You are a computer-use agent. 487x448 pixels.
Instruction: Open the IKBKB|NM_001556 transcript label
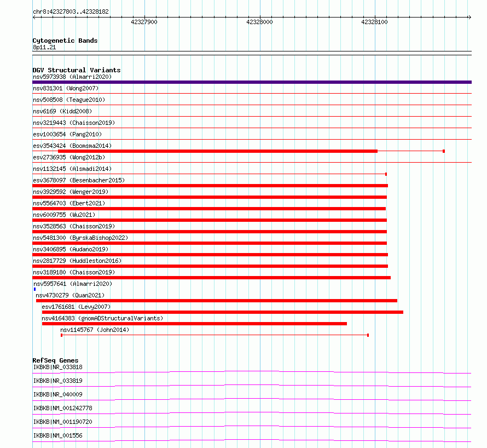[x=58, y=435]
